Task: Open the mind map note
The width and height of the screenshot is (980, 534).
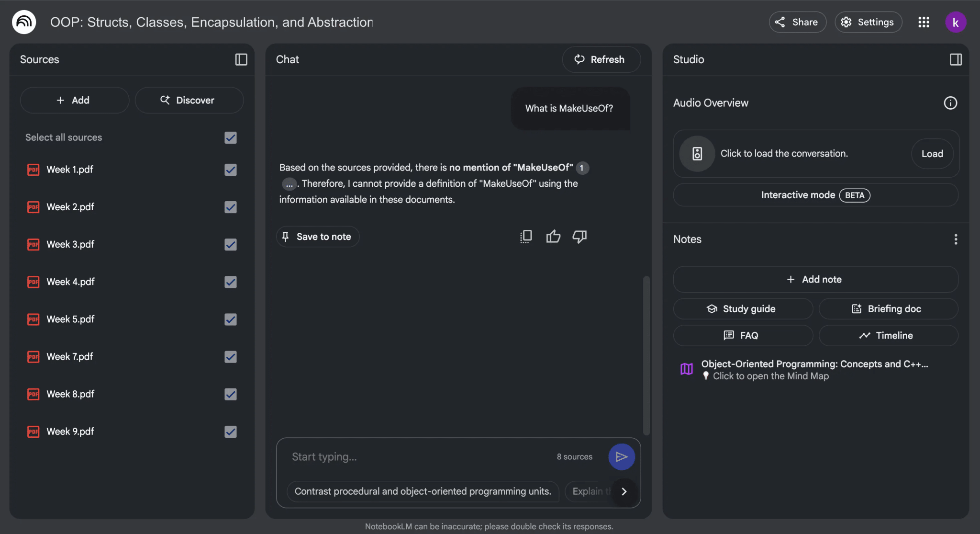Action: click(x=813, y=370)
